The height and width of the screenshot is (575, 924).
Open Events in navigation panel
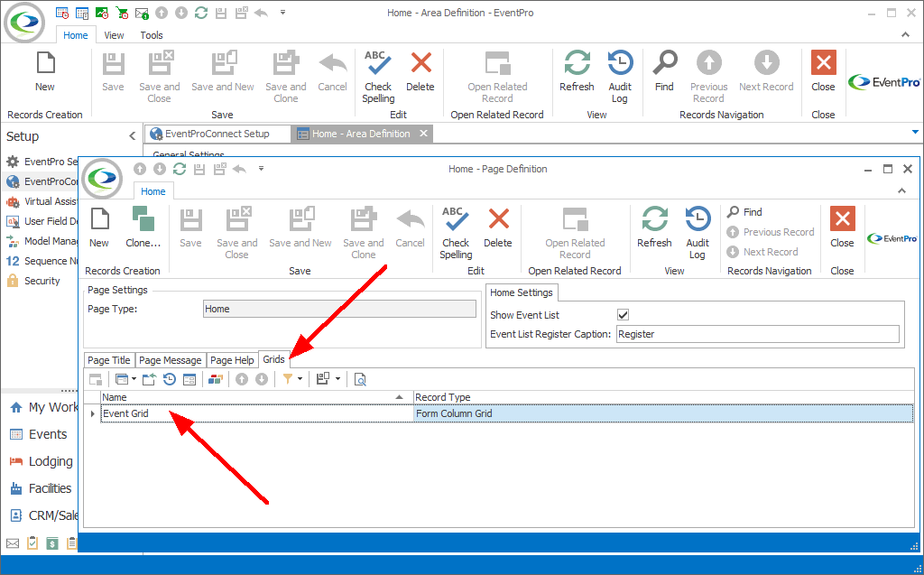coord(48,435)
